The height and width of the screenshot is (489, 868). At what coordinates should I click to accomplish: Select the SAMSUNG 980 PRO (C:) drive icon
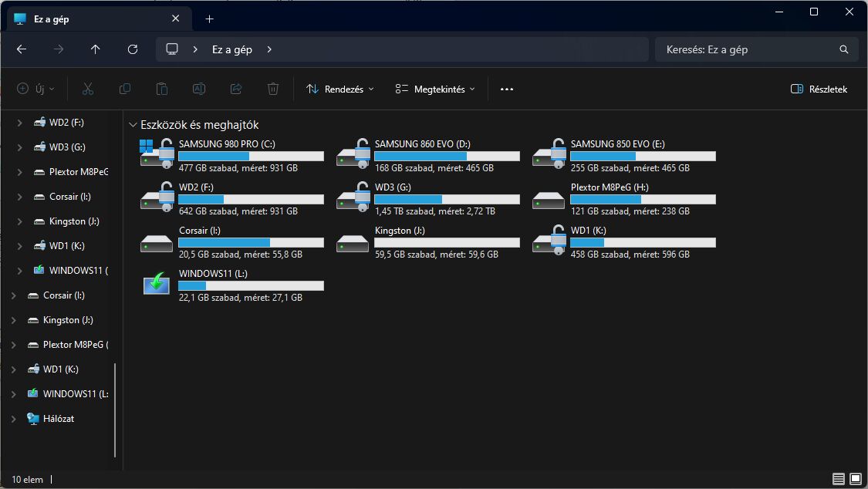point(157,154)
